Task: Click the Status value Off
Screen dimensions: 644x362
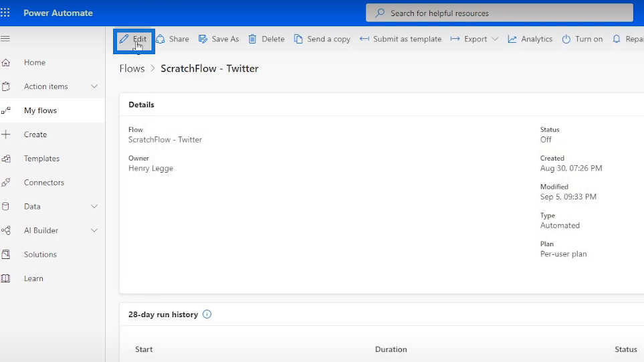Action: [x=546, y=140]
